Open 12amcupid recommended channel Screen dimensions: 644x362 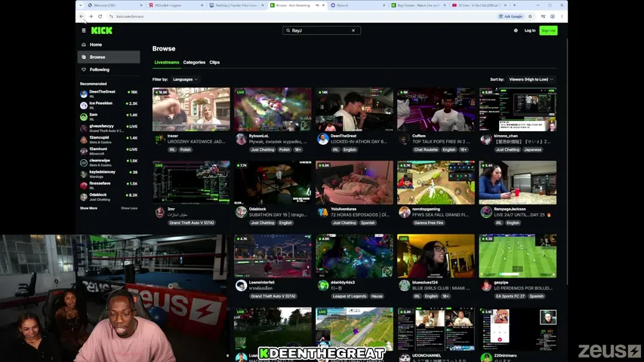(x=109, y=140)
